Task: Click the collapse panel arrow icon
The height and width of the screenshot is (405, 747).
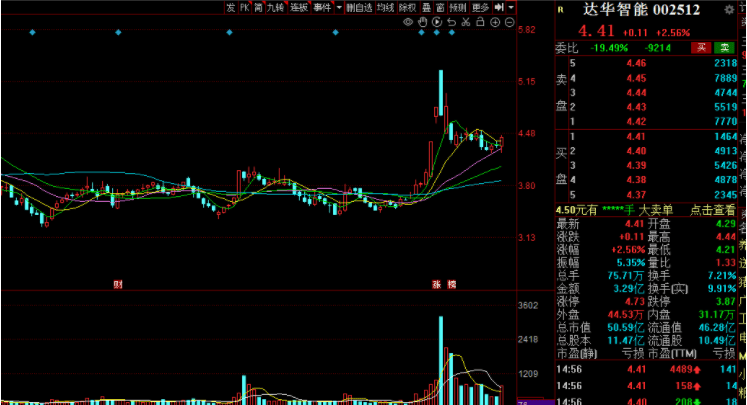Action: coord(499,7)
